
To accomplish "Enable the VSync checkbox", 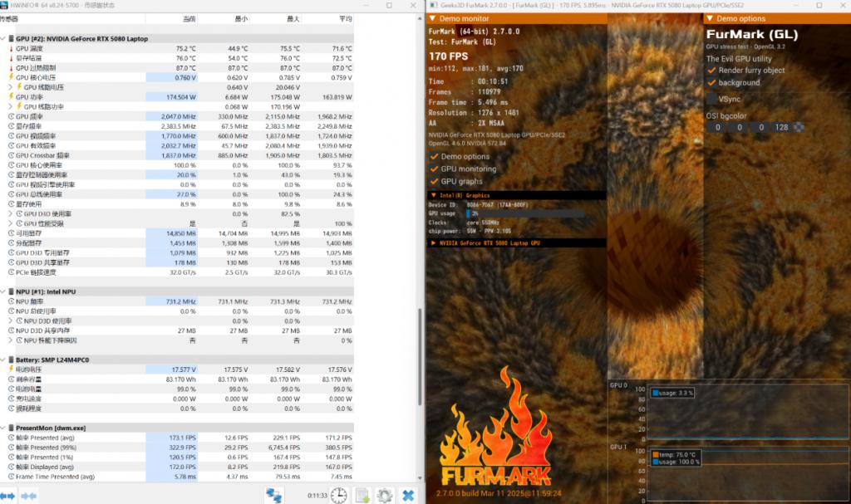I will (712, 99).
